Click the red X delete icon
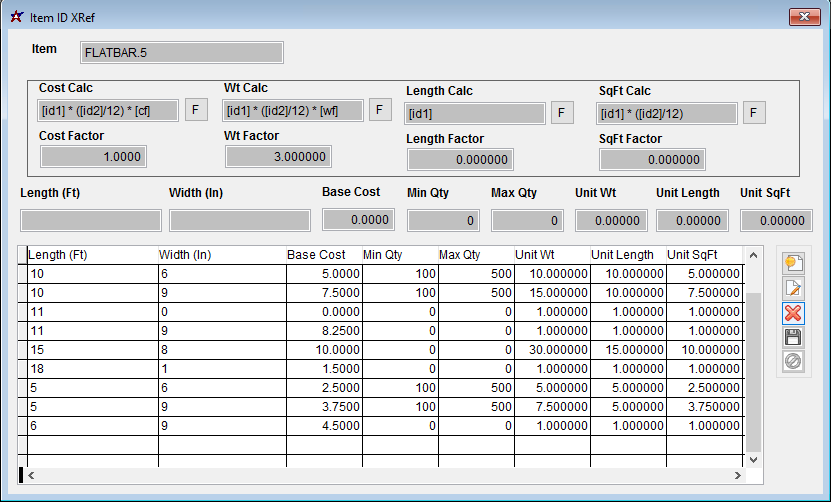The image size is (831, 502). [793, 313]
